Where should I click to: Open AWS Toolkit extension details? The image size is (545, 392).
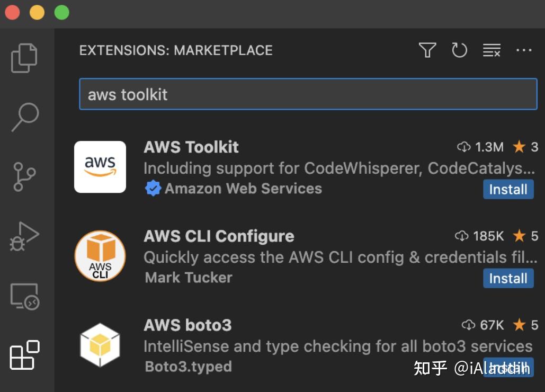[x=191, y=147]
